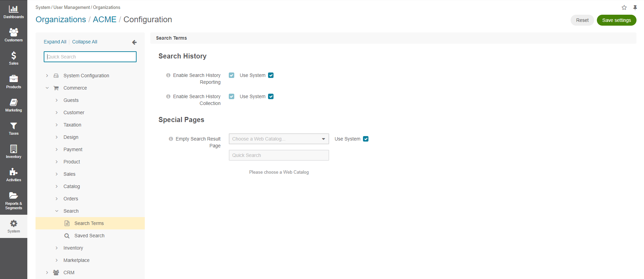
Task: Click the Save settings button
Action: pyautogui.click(x=616, y=20)
